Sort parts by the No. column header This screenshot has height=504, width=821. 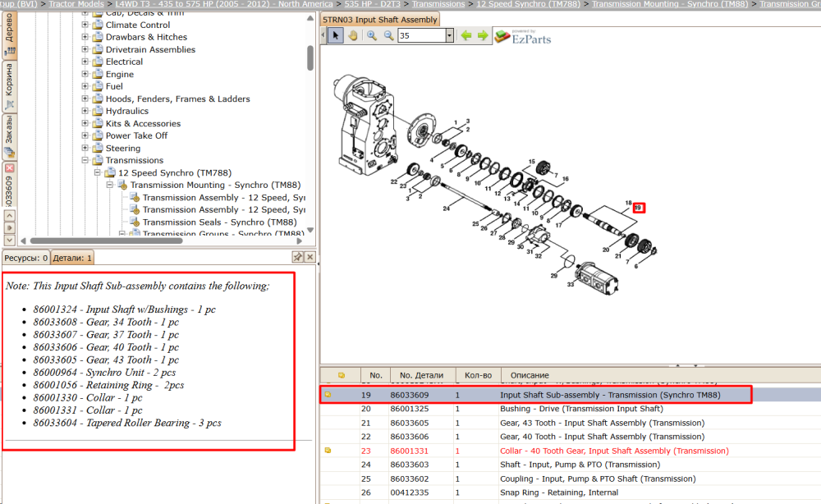pyautogui.click(x=375, y=375)
